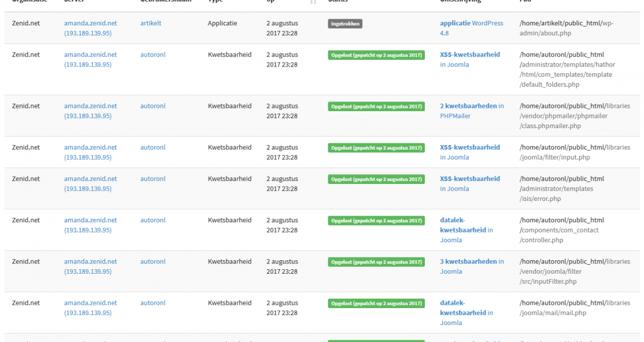Open amanda.zenid.net server link in the com_contact/controller.php row

(90, 225)
